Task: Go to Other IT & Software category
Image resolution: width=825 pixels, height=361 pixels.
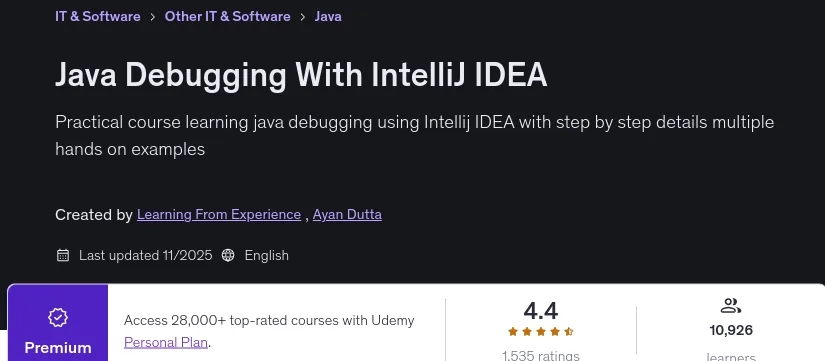Action: click(x=227, y=16)
